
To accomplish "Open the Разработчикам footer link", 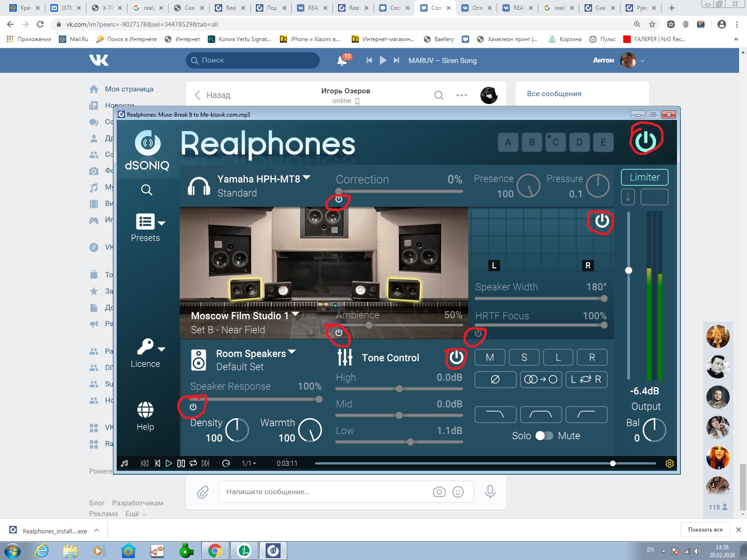I will pyautogui.click(x=138, y=503).
